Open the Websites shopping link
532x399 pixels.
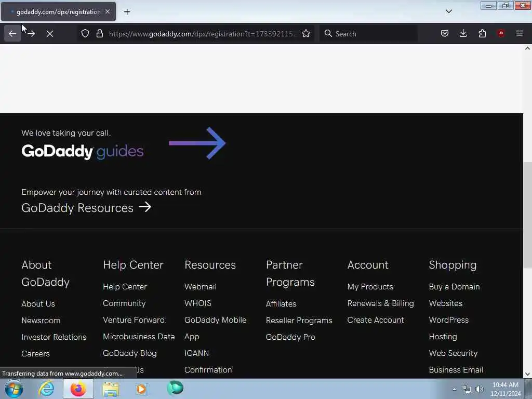point(445,303)
